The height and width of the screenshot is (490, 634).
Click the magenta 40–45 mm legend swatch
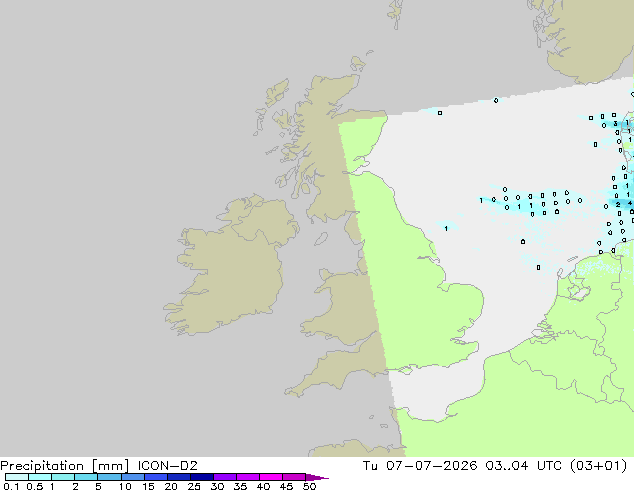click(271, 477)
